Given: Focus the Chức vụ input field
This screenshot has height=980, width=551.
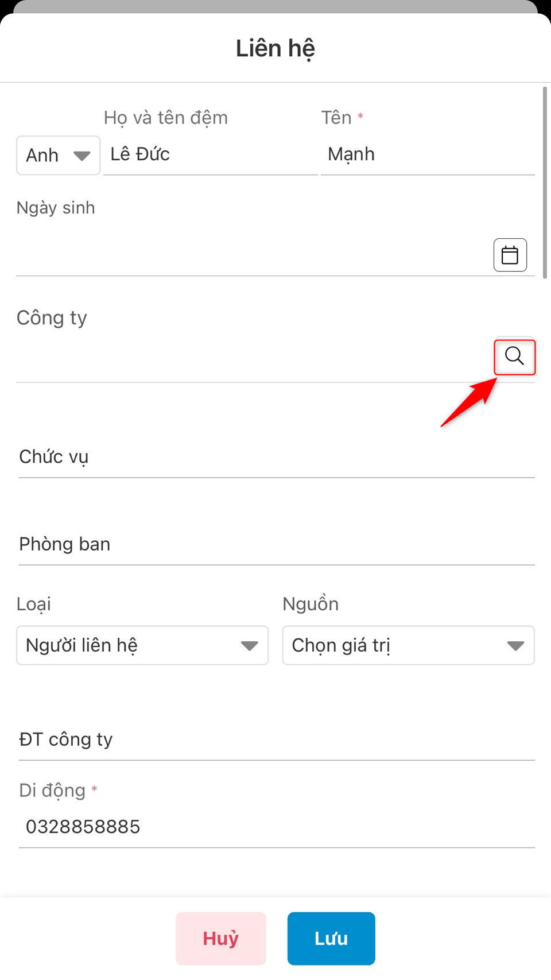Looking at the screenshot, I should pos(277,457).
